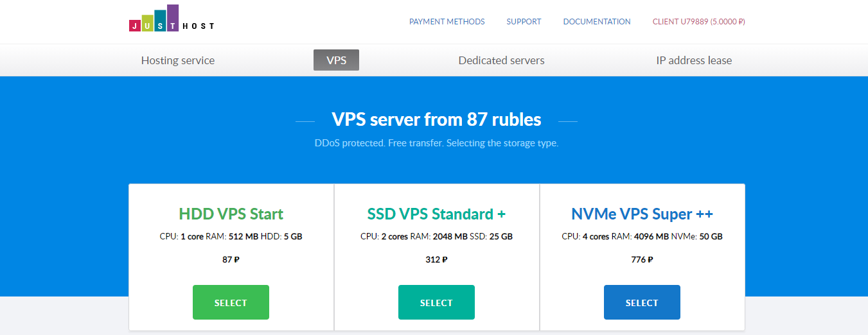Click the HDD VPS Start title

click(x=231, y=214)
